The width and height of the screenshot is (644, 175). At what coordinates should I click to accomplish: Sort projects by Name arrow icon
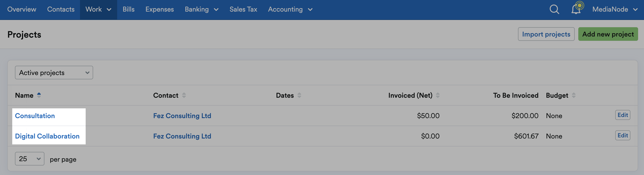pyautogui.click(x=39, y=95)
